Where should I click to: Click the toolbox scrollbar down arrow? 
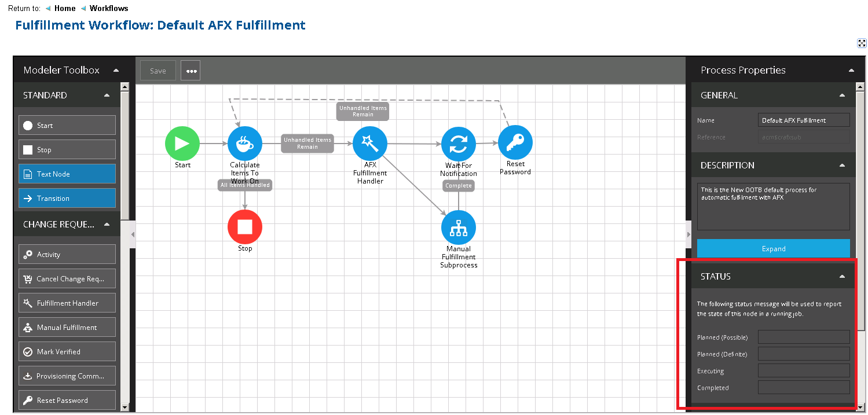click(x=124, y=407)
